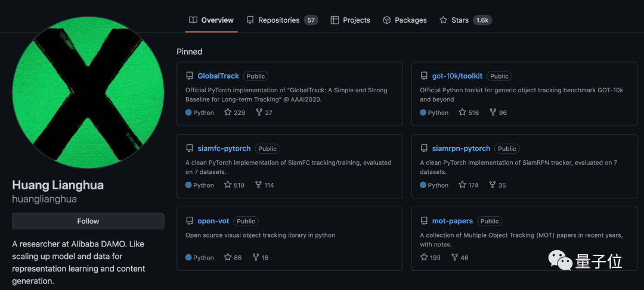View the Stars tab
Viewport: 644px width, 290px height.
(465, 20)
